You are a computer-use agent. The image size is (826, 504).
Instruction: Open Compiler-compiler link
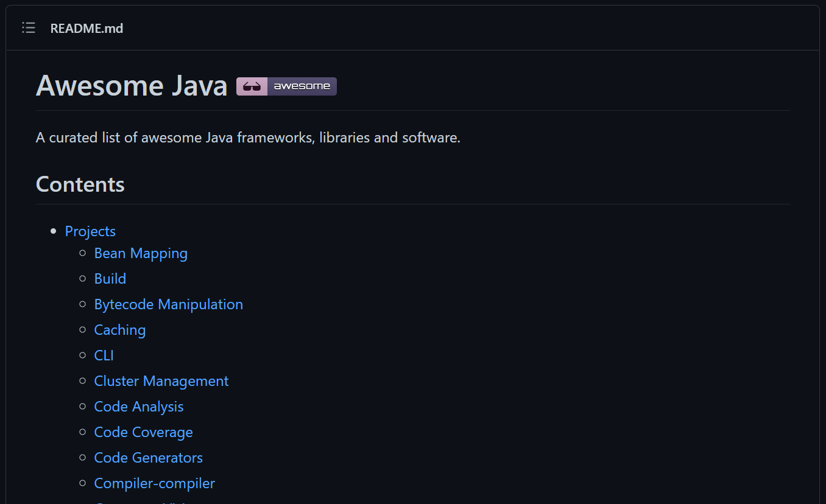(155, 483)
